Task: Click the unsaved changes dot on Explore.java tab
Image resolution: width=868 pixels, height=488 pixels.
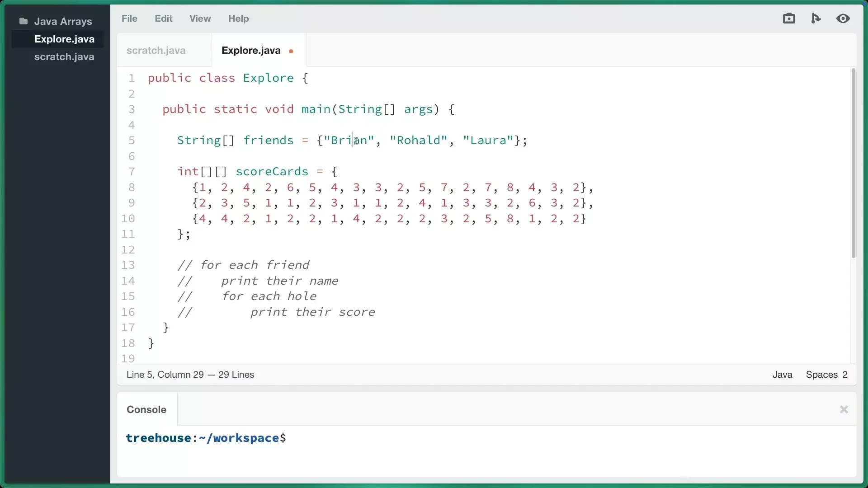Action: (291, 51)
